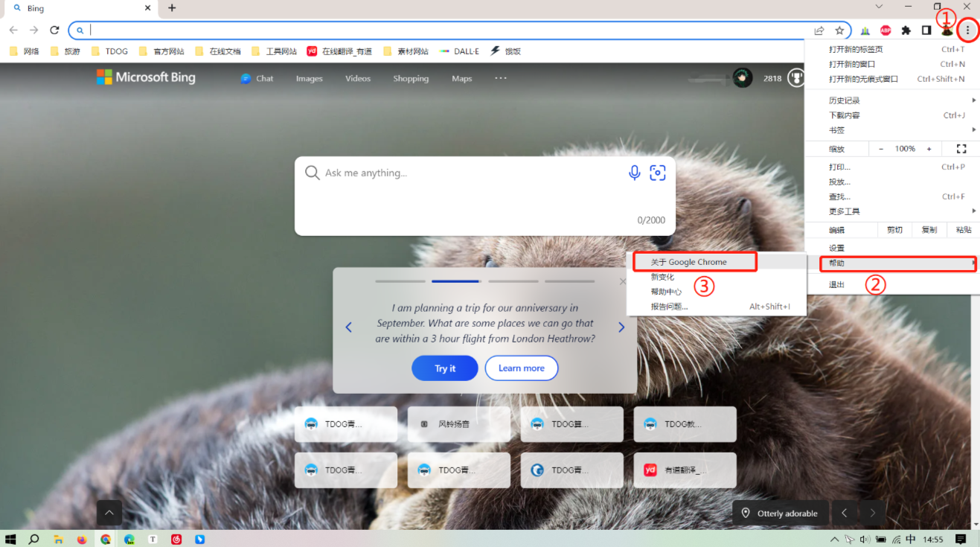Open the DALL·E bookmark
Image resolution: width=980 pixels, height=547 pixels.
point(460,51)
